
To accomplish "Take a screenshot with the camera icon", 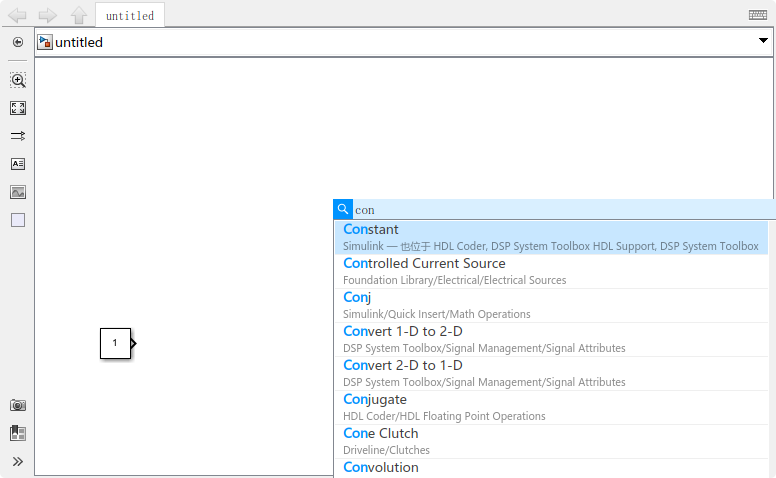I will 18,405.
